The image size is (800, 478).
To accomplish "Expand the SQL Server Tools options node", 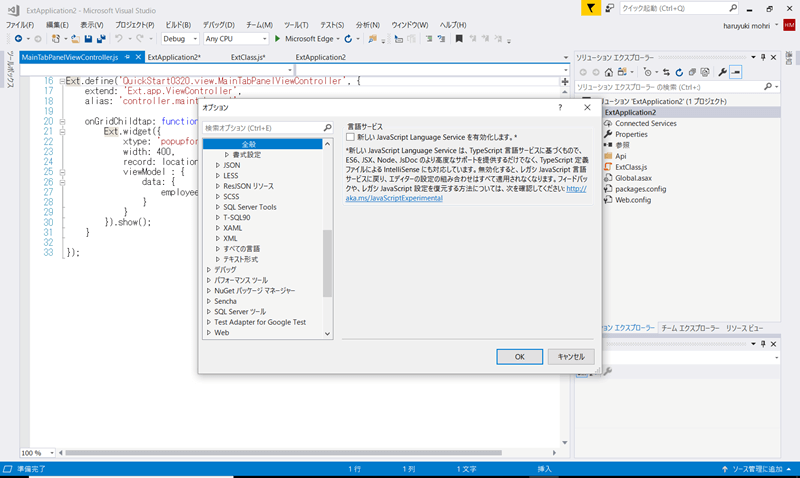I will (217, 207).
